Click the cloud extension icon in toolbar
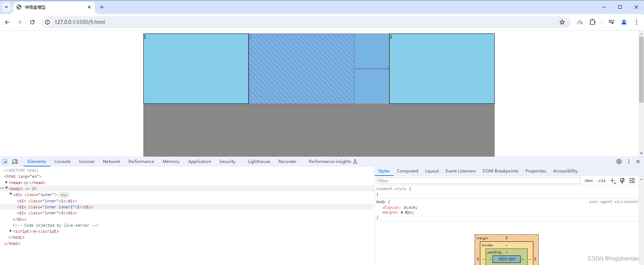The width and height of the screenshot is (644, 265). pos(580,22)
